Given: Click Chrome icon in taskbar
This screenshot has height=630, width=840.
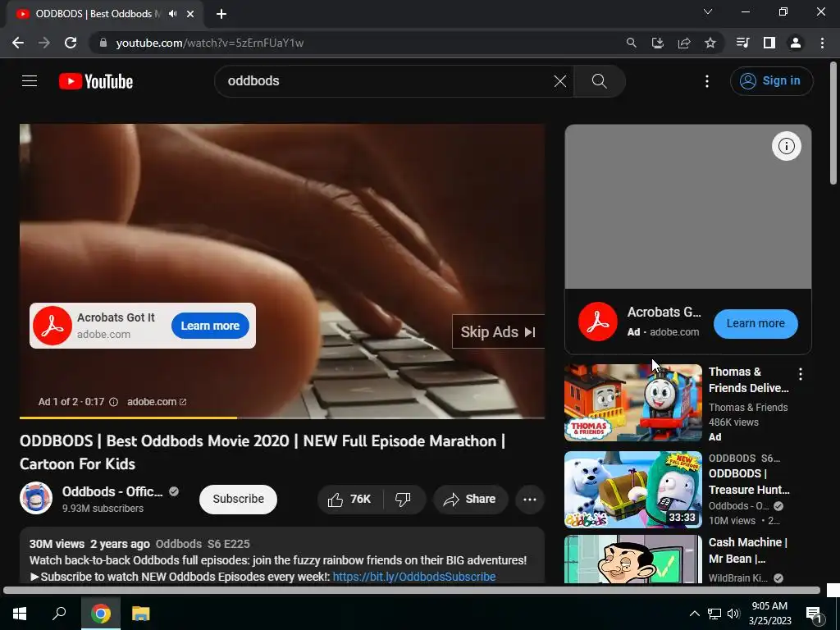Looking at the screenshot, I should pyautogui.click(x=101, y=614).
